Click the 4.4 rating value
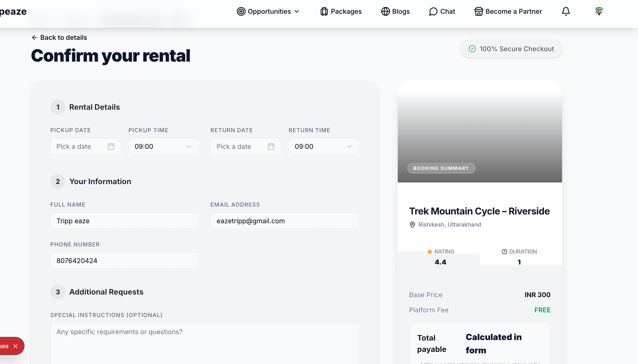 pos(440,262)
